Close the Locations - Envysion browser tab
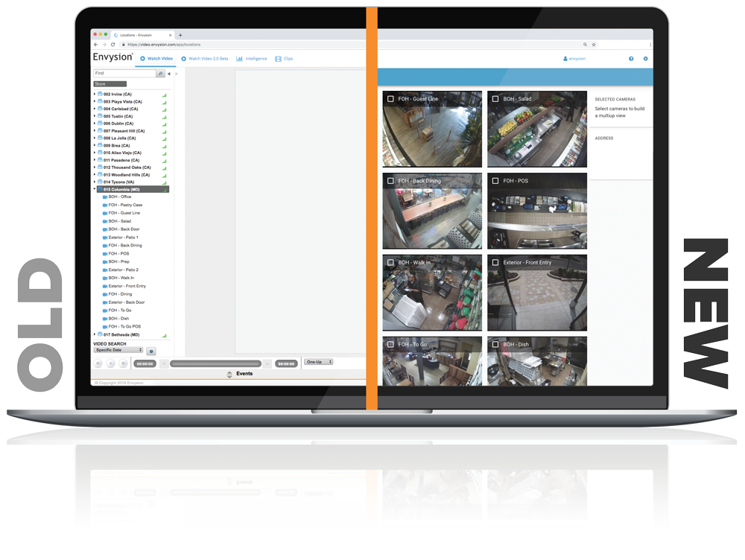 coord(171,35)
